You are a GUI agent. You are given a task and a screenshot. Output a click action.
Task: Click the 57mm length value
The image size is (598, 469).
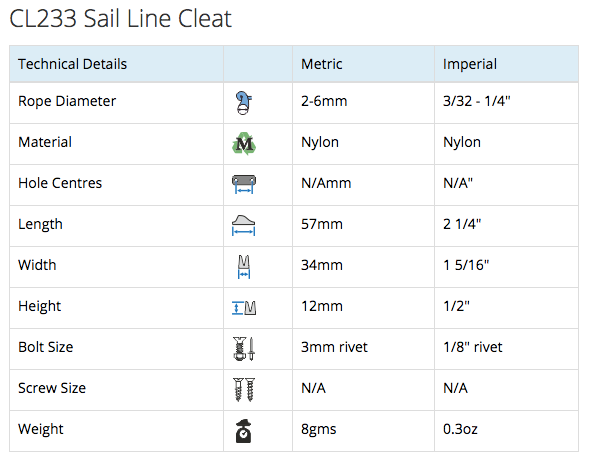coord(322,224)
